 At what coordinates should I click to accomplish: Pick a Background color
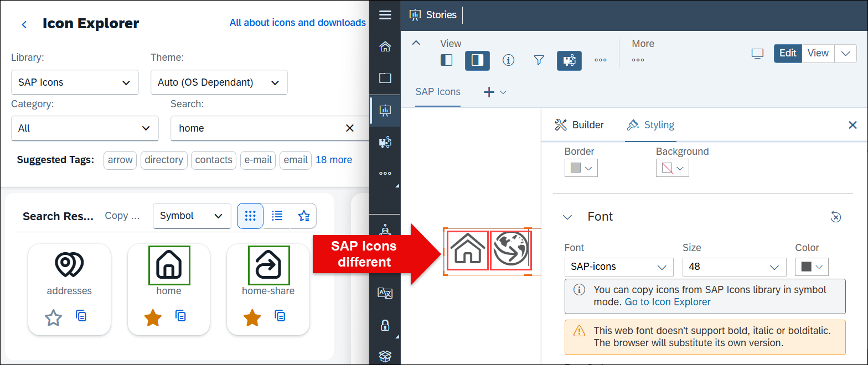673,168
